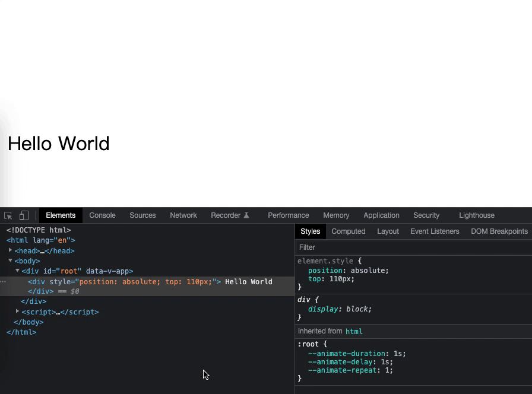Activate the inspect element picker tool
This screenshot has width=532, height=394.
tap(8, 215)
